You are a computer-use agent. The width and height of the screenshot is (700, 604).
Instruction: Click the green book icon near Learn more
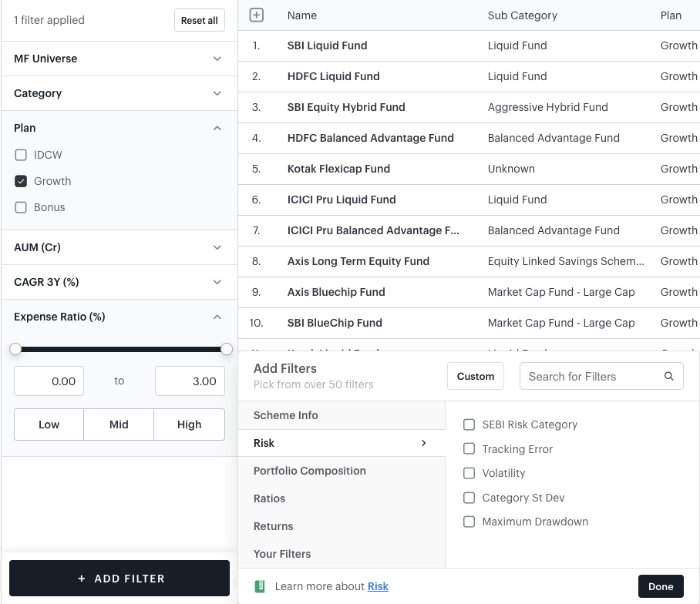coord(260,586)
